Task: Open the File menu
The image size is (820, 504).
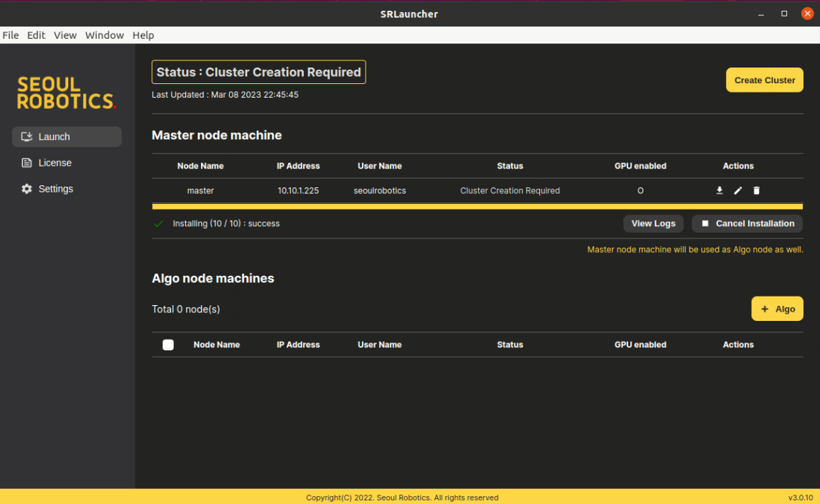Action: point(11,35)
